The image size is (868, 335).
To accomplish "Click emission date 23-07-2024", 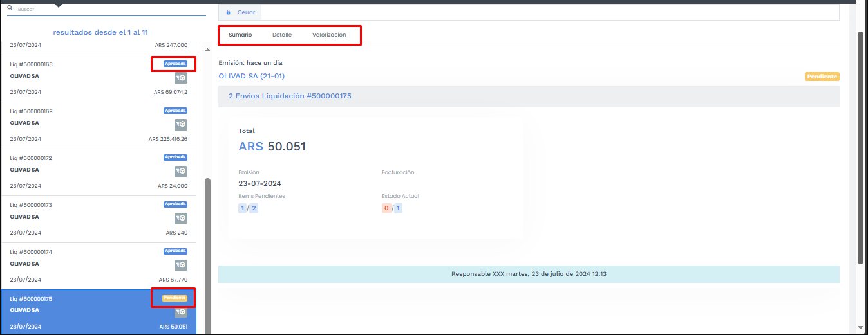I will click(x=259, y=183).
